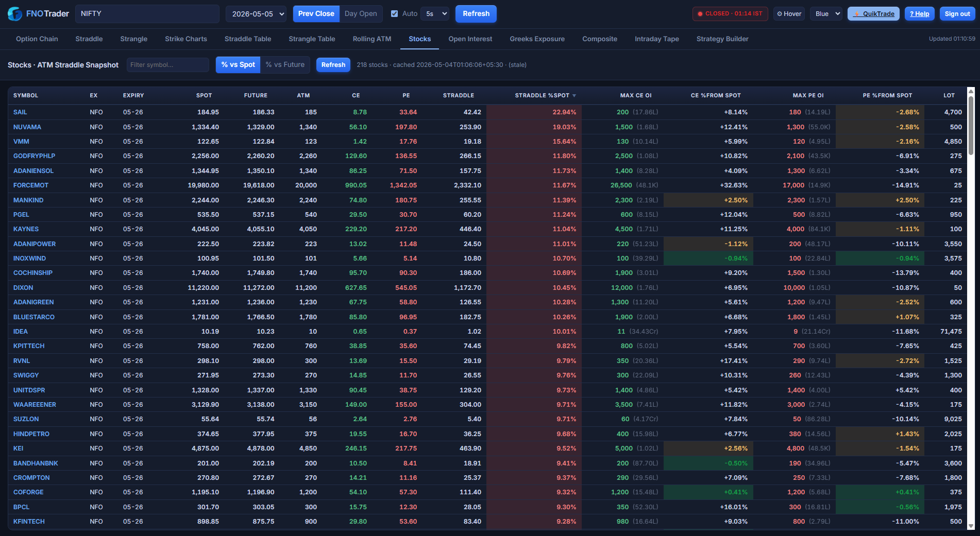Open the DIXON symbol link
Image resolution: width=980 pixels, height=536 pixels.
[23, 288]
